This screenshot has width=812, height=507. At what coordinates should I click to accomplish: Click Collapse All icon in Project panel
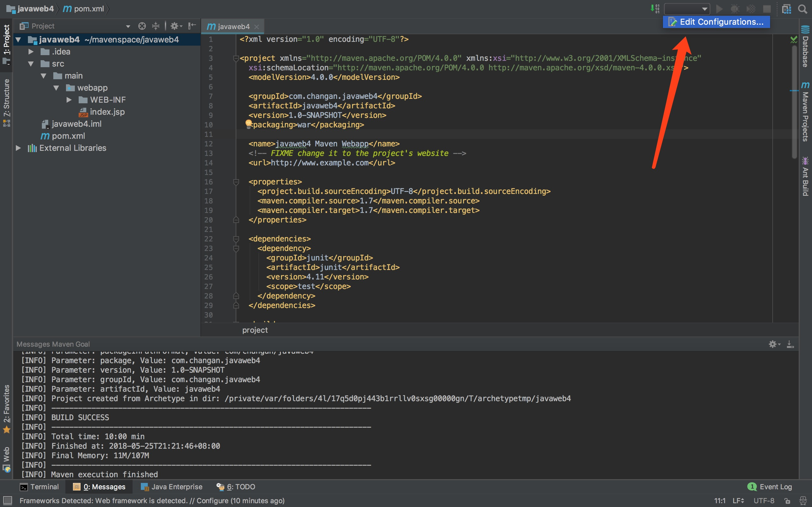point(156,26)
